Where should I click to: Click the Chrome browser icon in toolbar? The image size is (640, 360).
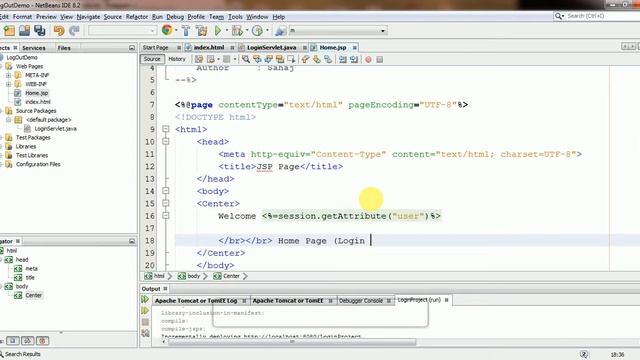tap(167, 30)
